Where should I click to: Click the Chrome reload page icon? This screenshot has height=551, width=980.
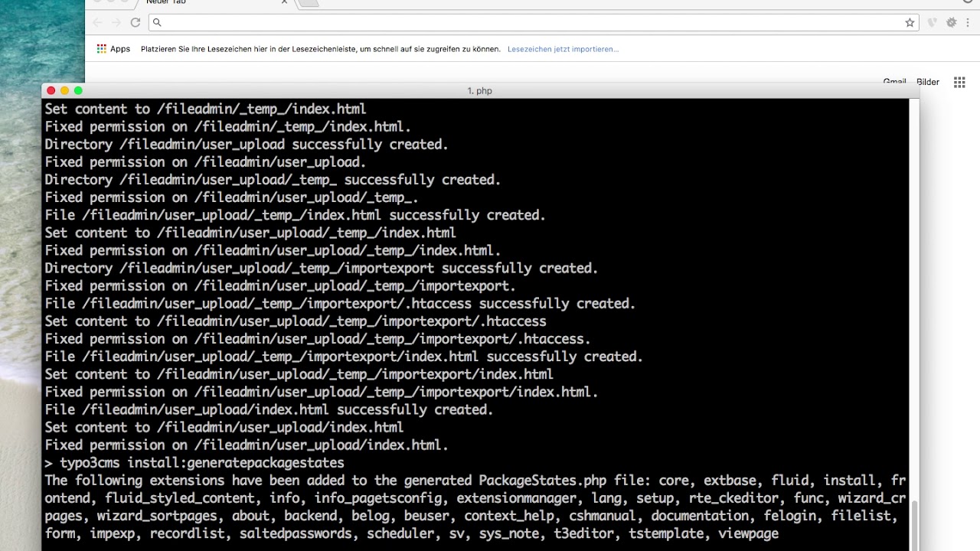(136, 23)
